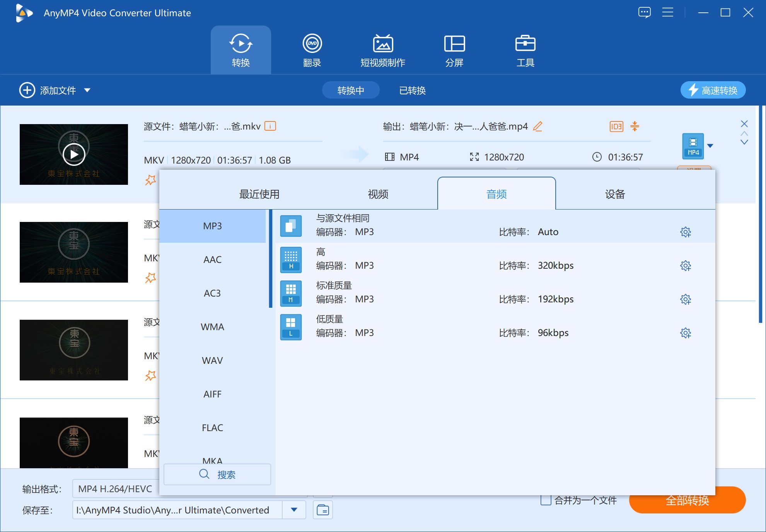
Task: Click the main file list scrollbar
Action: pos(760,215)
